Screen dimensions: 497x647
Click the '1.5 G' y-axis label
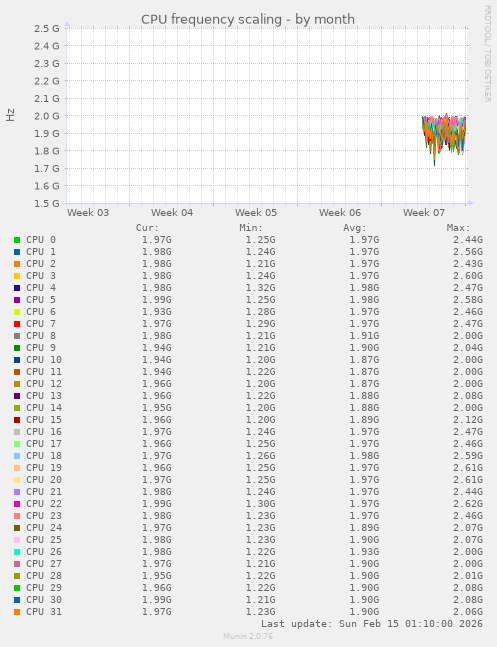tap(47, 203)
